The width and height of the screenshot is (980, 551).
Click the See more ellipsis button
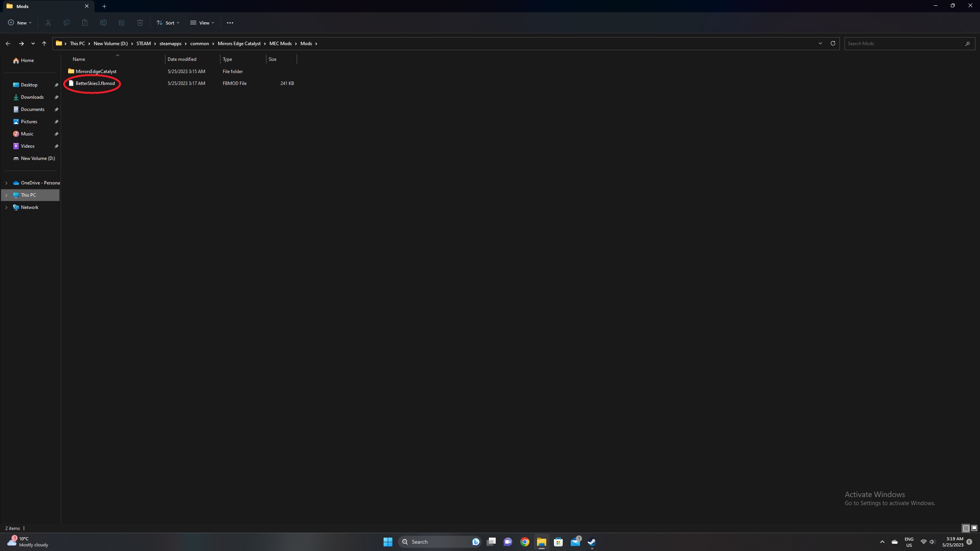[x=230, y=23]
